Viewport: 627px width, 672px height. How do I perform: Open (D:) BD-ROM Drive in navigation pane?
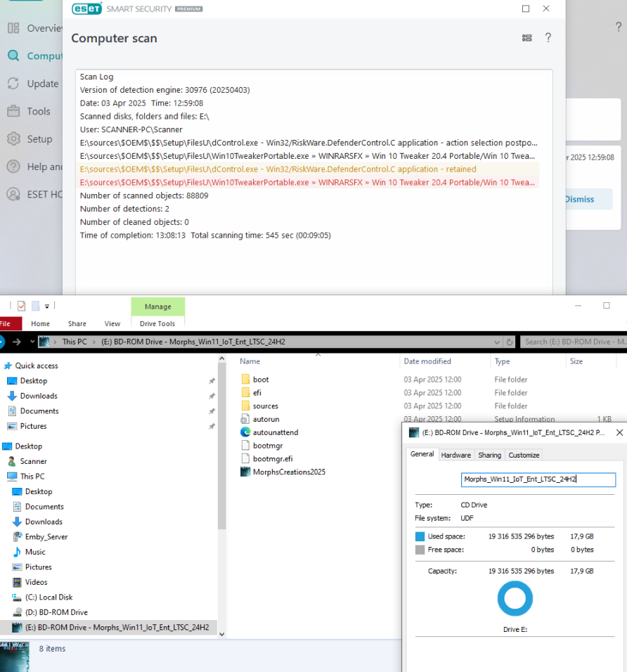point(56,612)
